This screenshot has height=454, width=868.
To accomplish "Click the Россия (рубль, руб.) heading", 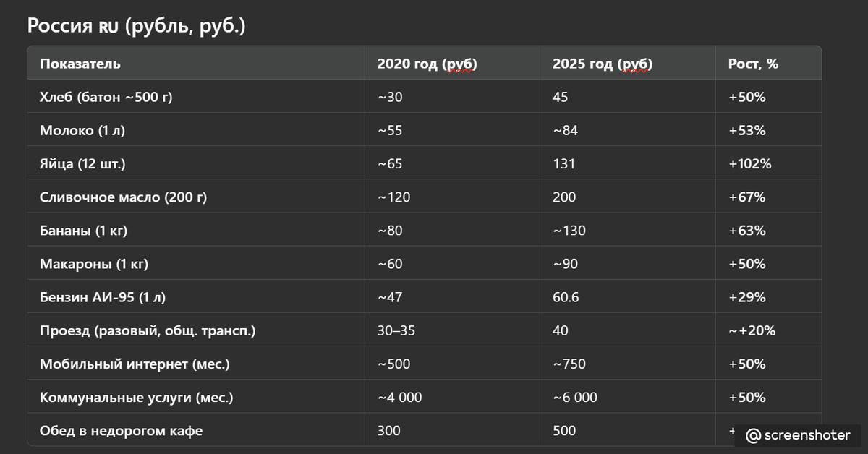I will (136, 26).
